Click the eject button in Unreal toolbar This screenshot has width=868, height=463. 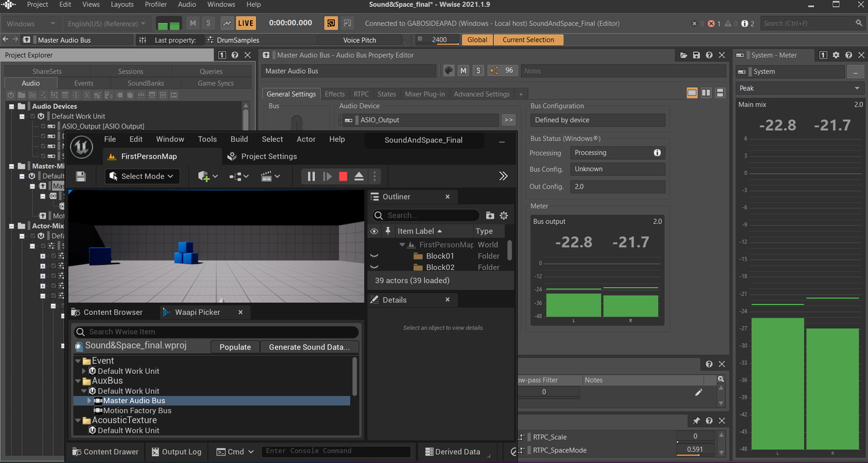(359, 177)
